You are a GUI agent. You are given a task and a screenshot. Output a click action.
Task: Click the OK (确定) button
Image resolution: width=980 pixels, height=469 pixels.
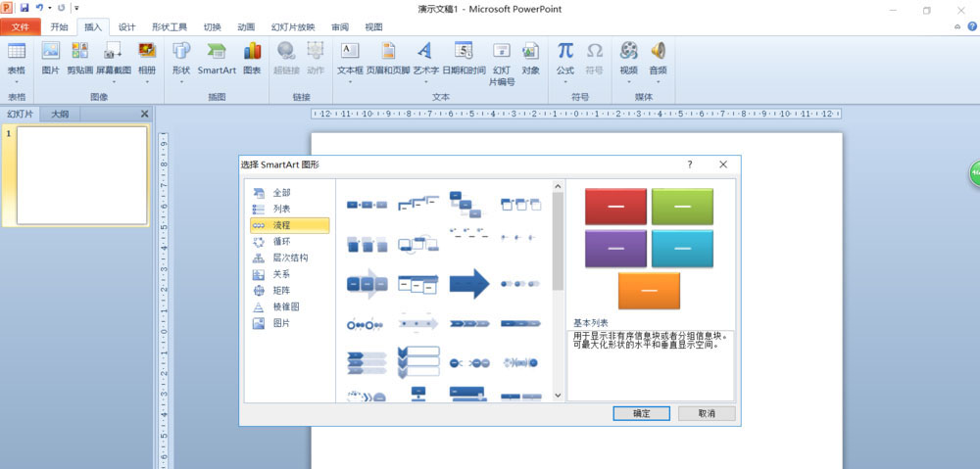coord(641,413)
